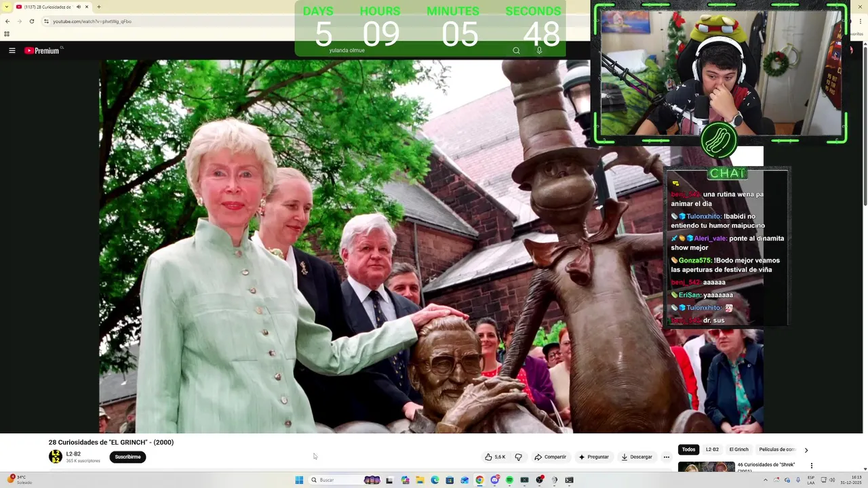Click the video title 28 Curiosidades de EL GRINCH
The image size is (868, 488).
pos(111,442)
